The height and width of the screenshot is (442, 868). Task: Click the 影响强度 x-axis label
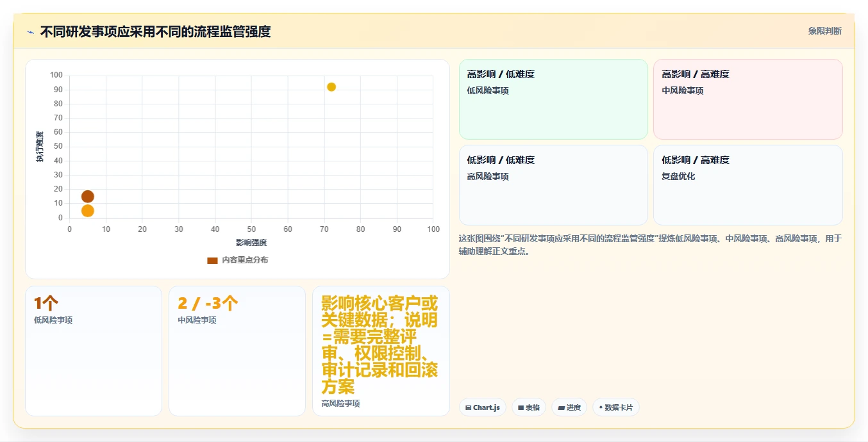click(251, 243)
